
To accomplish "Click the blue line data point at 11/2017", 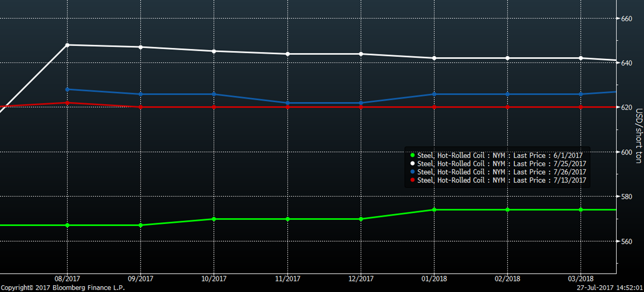I will [287, 103].
